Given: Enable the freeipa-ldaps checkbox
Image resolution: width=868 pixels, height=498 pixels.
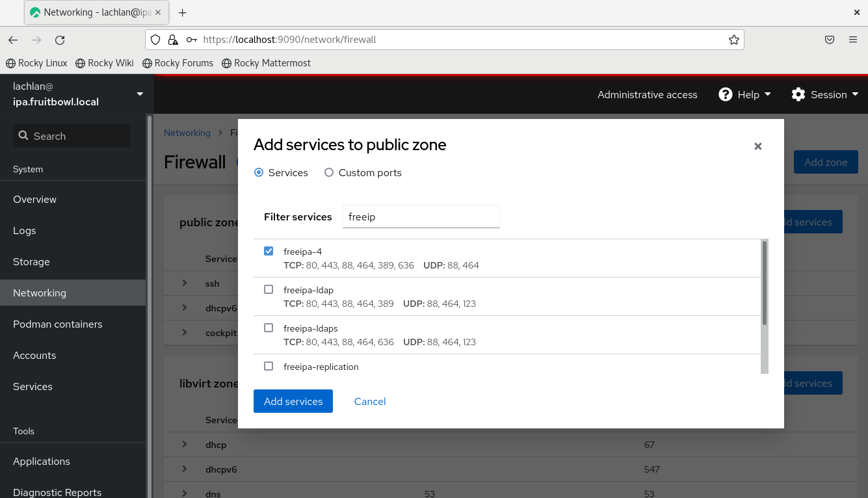Looking at the screenshot, I should tap(269, 328).
